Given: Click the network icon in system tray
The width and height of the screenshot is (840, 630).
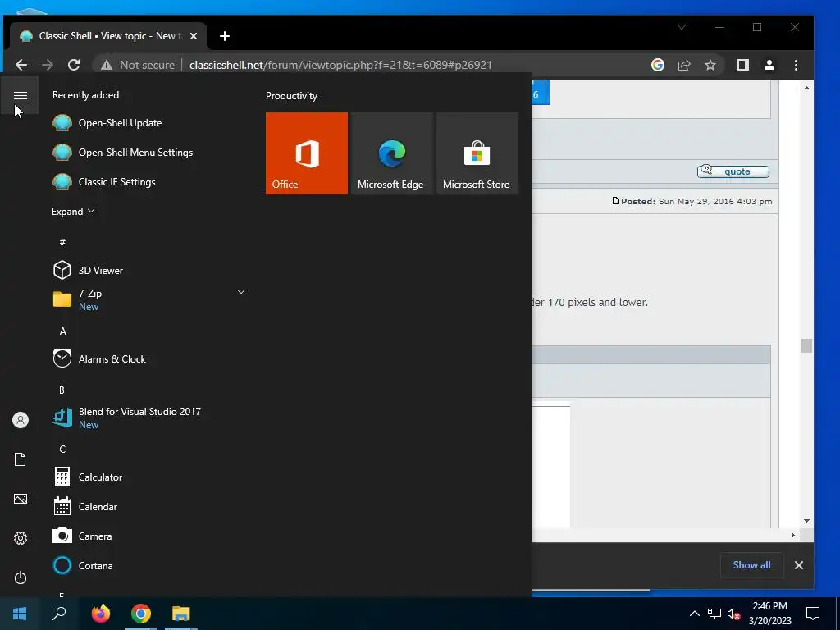Looking at the screenshot, I should (714, 614).
